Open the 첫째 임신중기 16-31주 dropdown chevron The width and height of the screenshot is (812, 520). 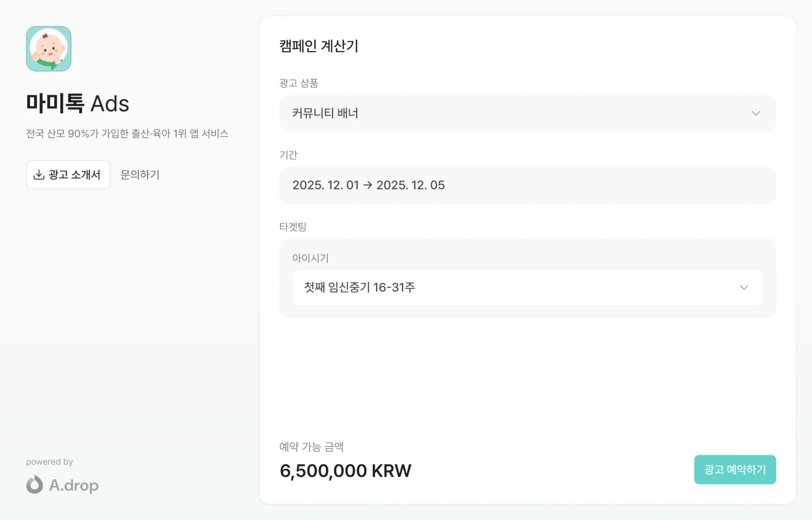(744, 288)
